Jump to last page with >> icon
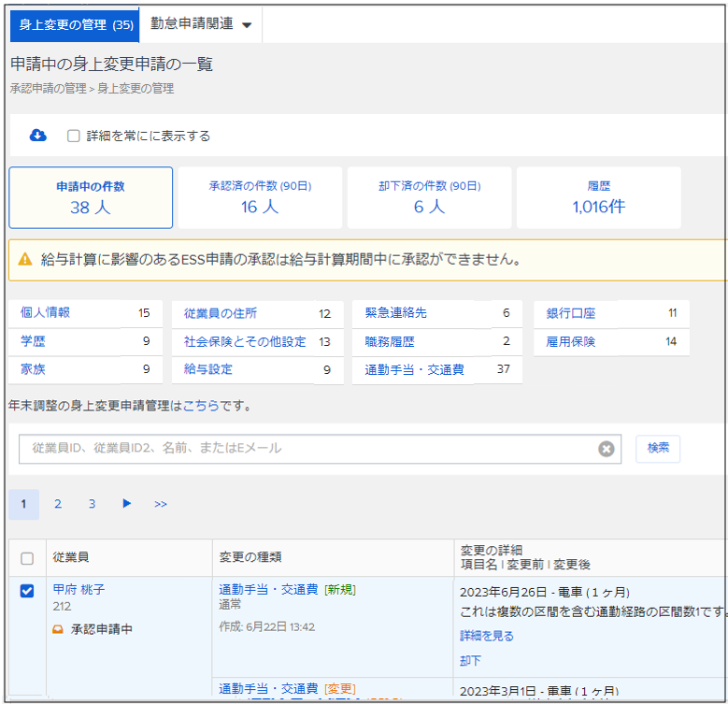Screen dimensions: 728x704 coord(161,504)
